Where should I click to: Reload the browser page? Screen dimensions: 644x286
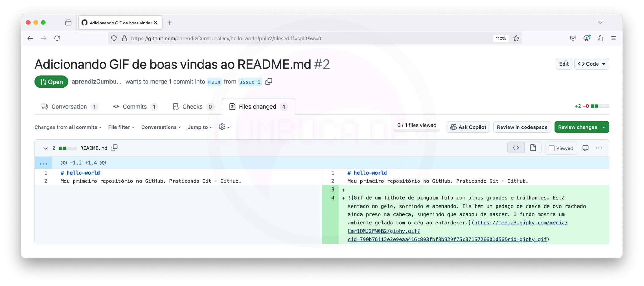pyautogui.click(x=57, y=38)
